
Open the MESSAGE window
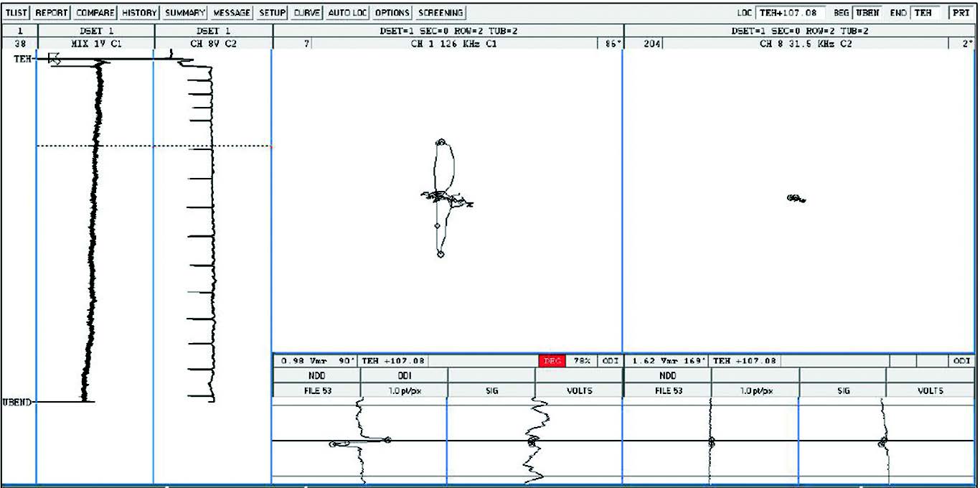[x=230, y=11]
